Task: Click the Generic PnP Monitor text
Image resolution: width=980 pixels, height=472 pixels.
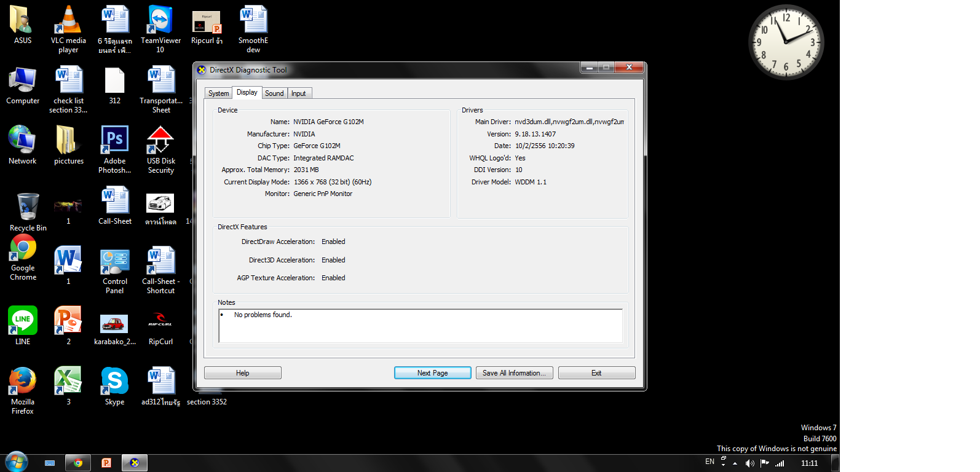Action: click(323, 194)
